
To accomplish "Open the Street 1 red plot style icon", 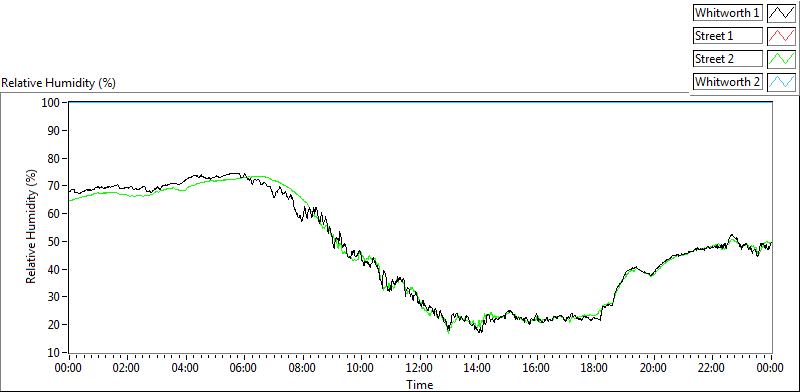I will 781,36.
